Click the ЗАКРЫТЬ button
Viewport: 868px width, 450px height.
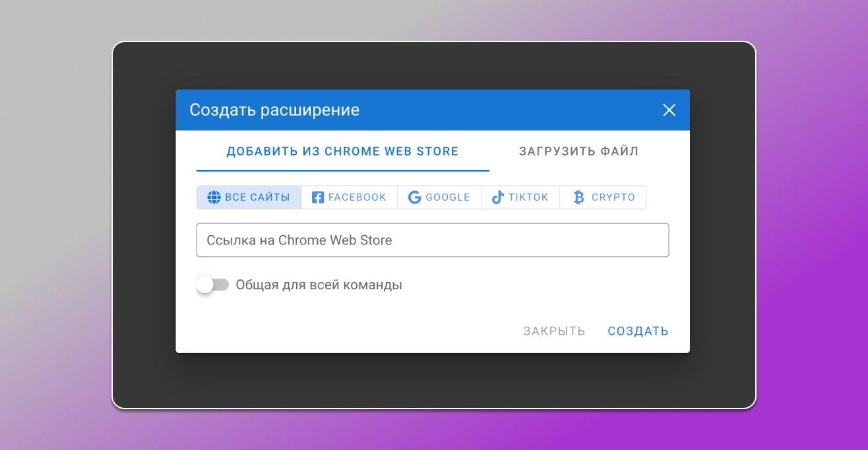(553, 331)
